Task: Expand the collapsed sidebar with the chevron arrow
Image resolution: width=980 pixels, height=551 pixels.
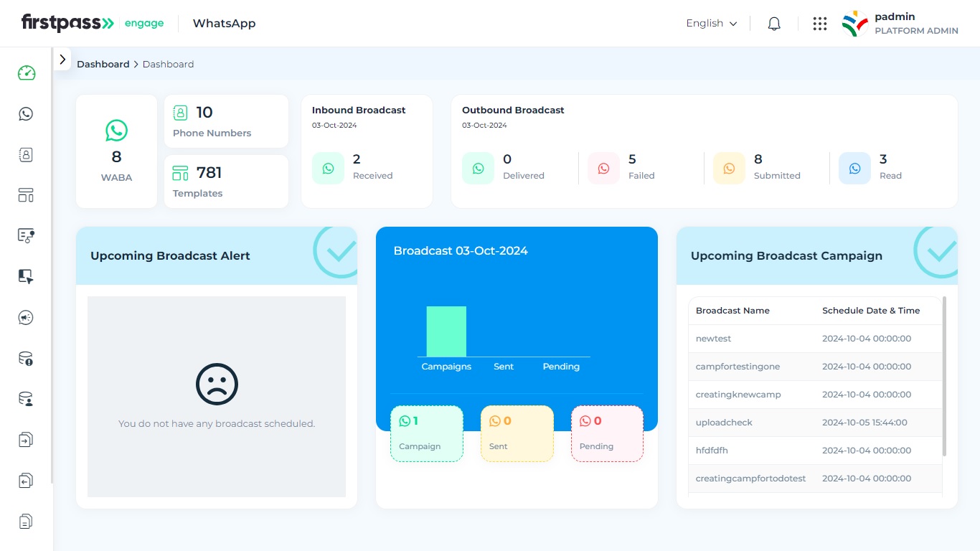Action: [x=63, y=60]
